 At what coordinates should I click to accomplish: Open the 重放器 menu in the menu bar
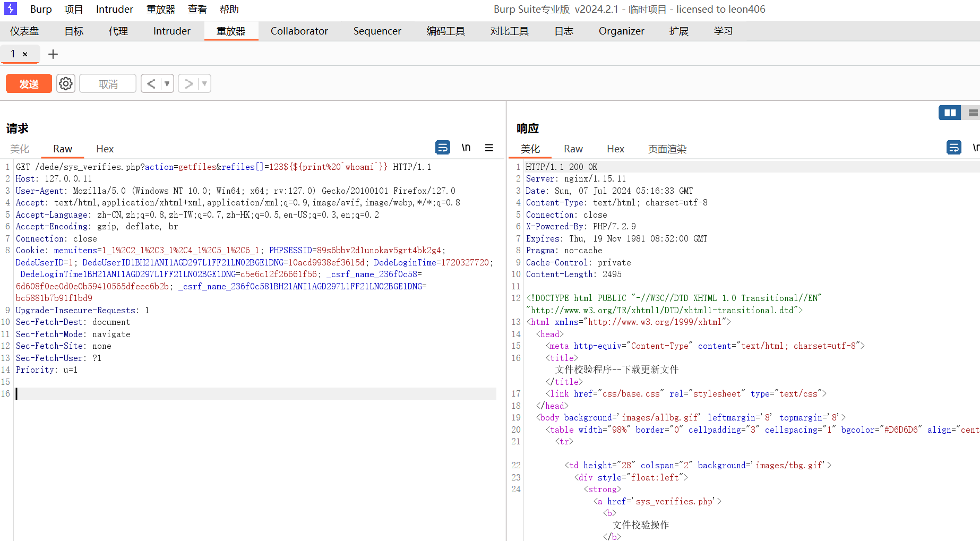tap(161, 9)
